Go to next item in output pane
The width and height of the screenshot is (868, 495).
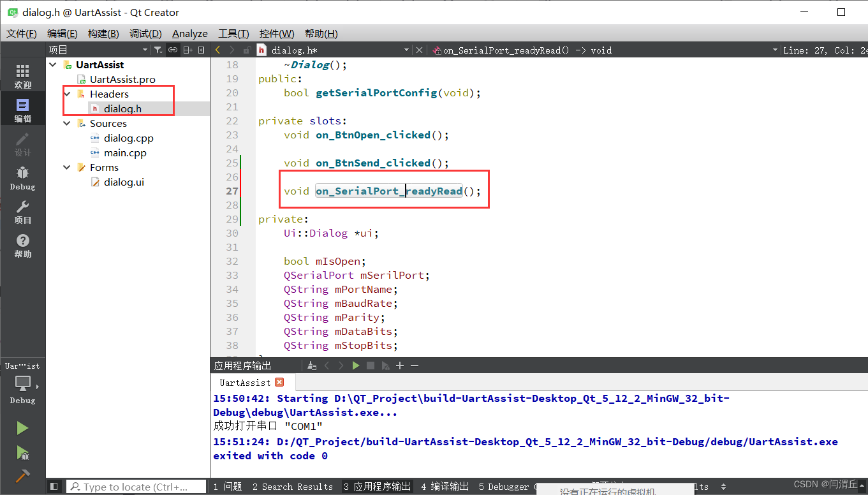pyautogui.click(x=341, y=366)
